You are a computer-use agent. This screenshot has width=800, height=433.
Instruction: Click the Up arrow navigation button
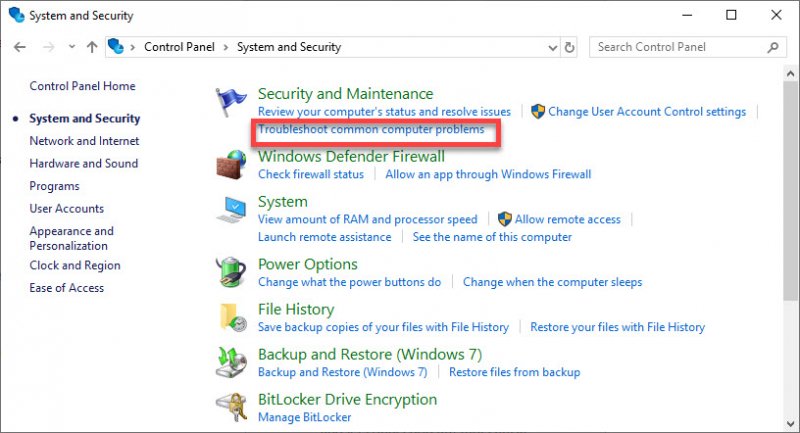pyautogui.click(x=92, y=47)
